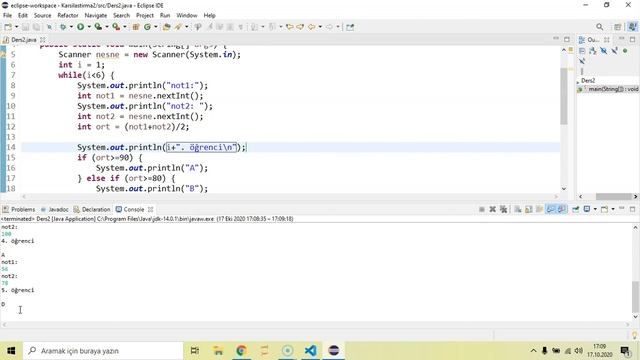Click Display Selected Console monitor icon
Viewport: 640px width, 360px height.
pyautogui.click(x=587, y=209)
